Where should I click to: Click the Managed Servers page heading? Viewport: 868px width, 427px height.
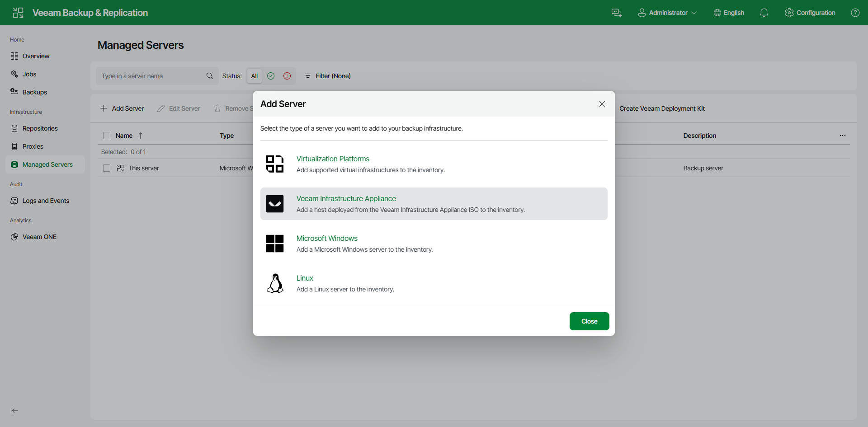click(x=141, y=45)
